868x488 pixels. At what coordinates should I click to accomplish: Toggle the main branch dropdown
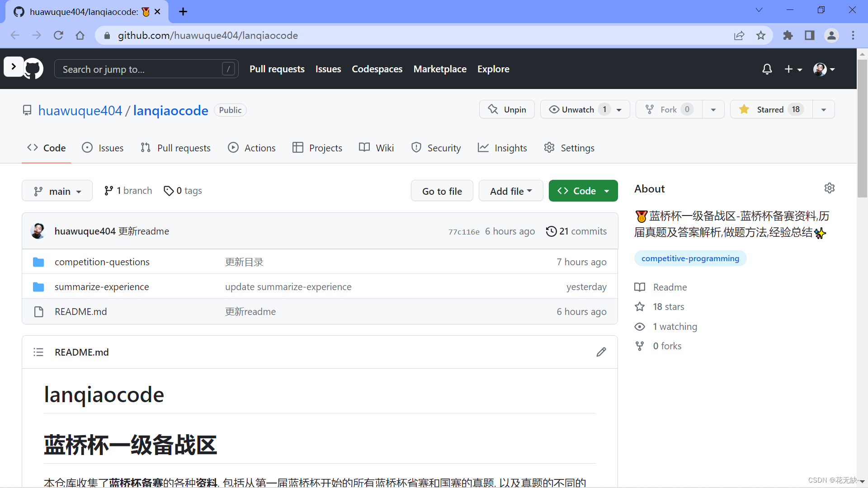57,190
